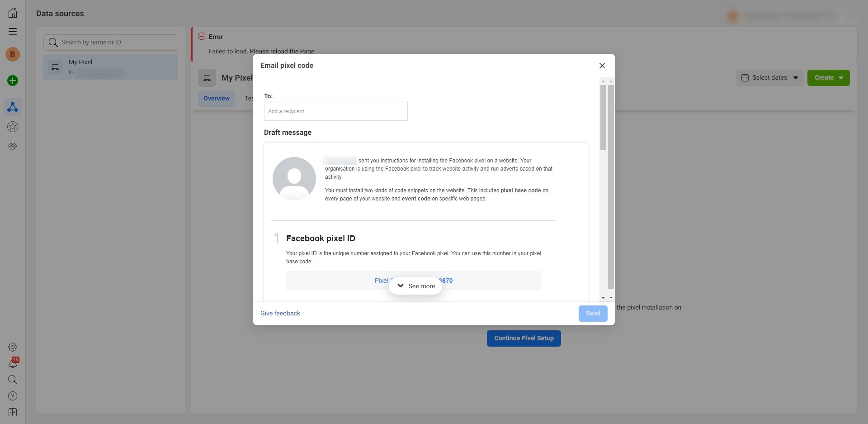Click the green plus create icon
This screenshot has height=424, width=868.
13,81
